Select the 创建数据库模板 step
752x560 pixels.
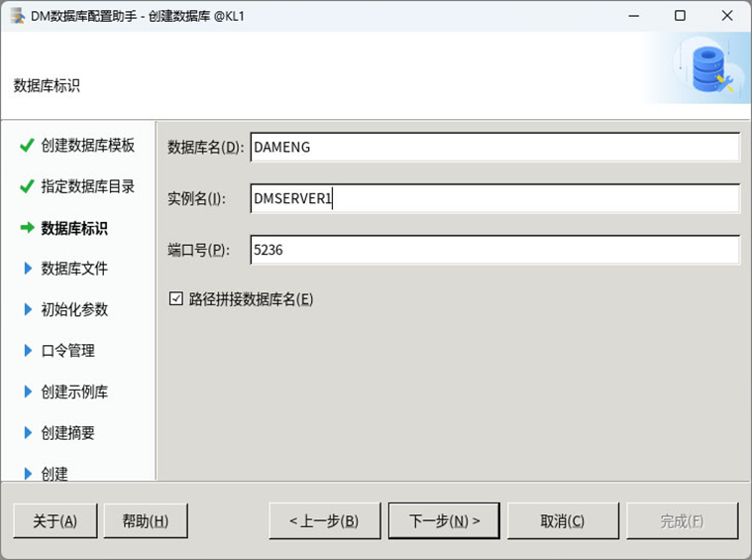(x=88, y=145)
